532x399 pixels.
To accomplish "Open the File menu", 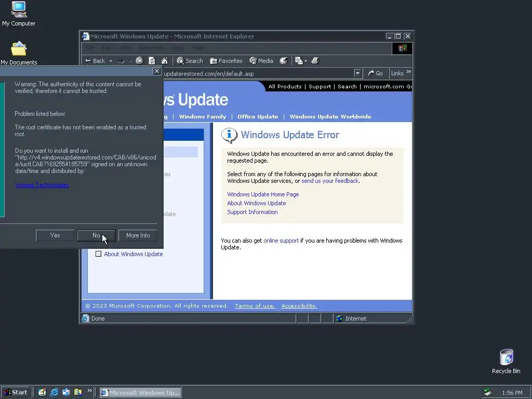I will coord(89,48).
